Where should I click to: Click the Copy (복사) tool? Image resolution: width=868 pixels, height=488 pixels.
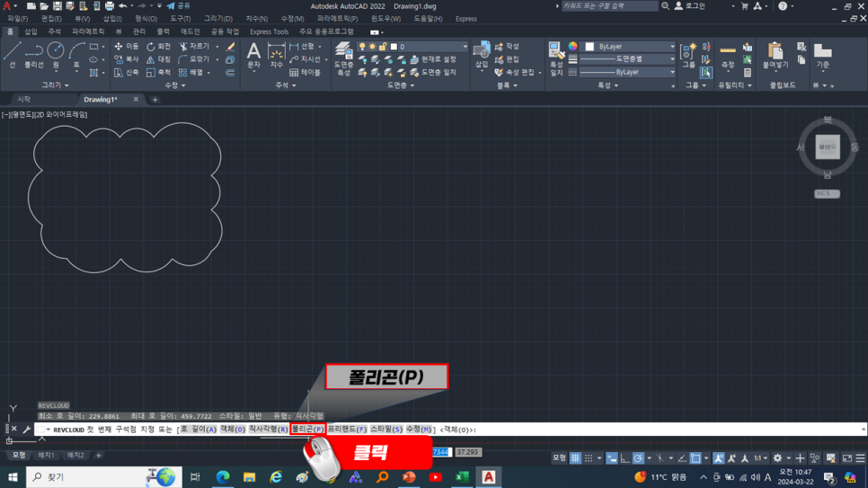click(126, 59)
